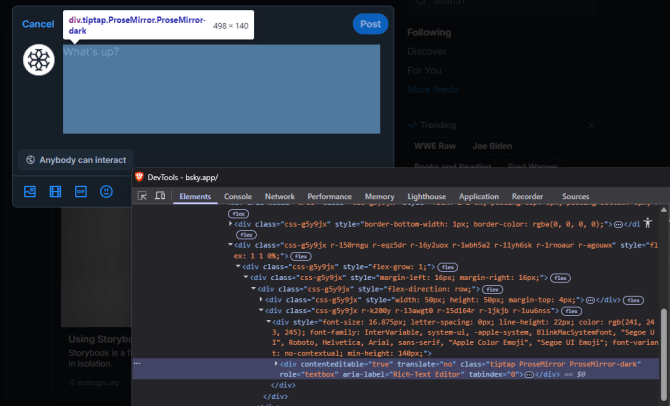Click the Joe Biden trending topic

[x=492, y=146]
